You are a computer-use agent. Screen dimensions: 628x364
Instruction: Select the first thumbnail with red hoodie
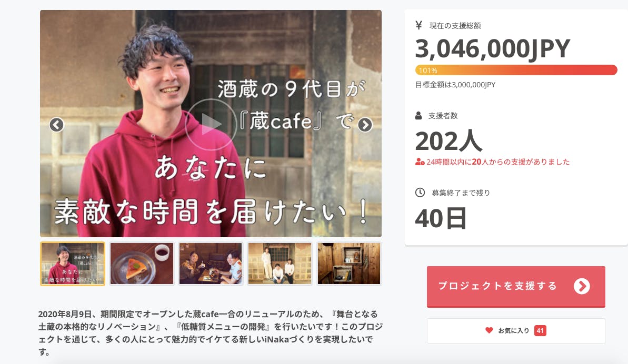pos(73,264)
